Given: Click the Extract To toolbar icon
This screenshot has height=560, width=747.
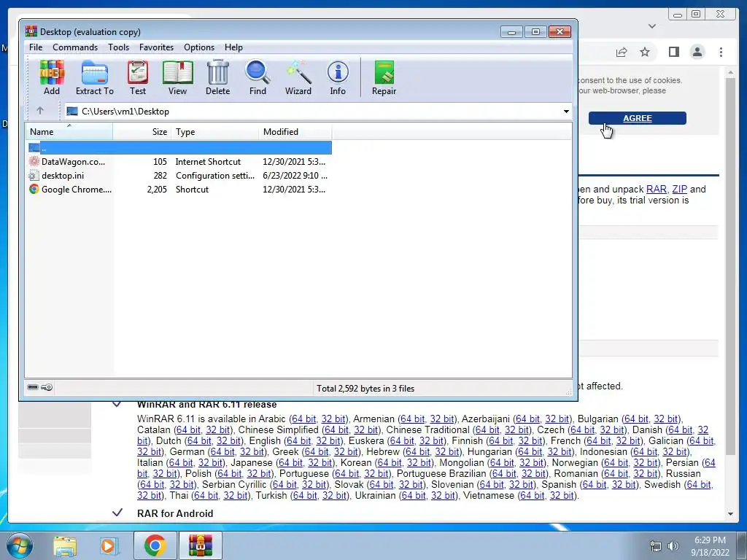Looking at the screenshot, I should 94,78.
